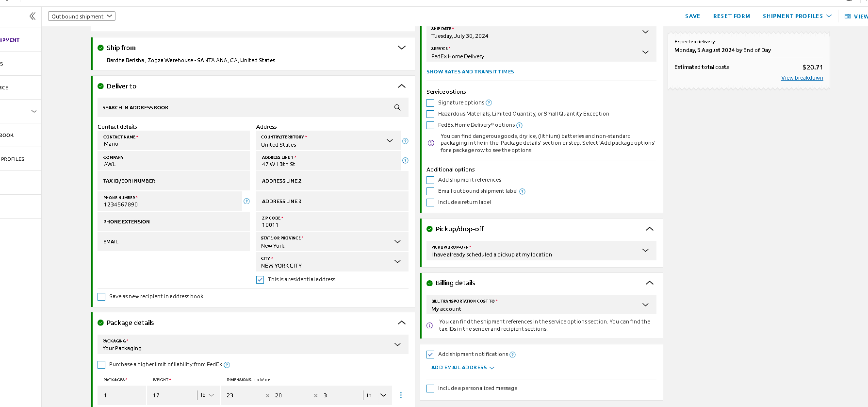Uncheck This is a residential address

260,280
